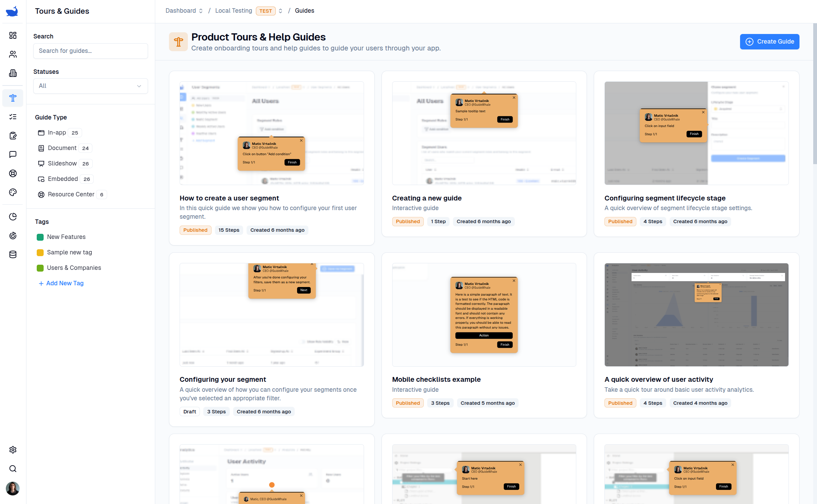Open the chat bubble icon in sidebar
This screenshot has height=504, width=817.
(13, 154)
